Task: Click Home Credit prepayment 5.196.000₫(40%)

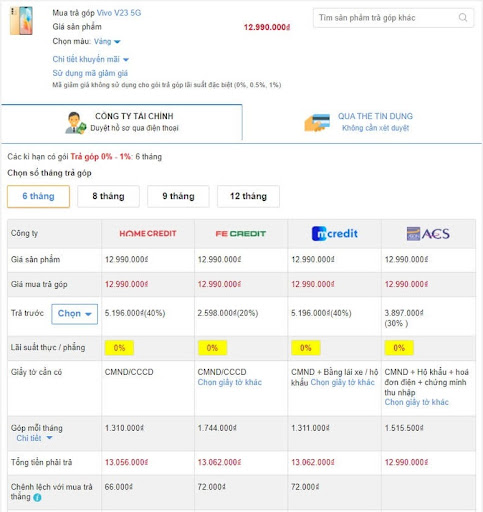Action: point(135,313)
